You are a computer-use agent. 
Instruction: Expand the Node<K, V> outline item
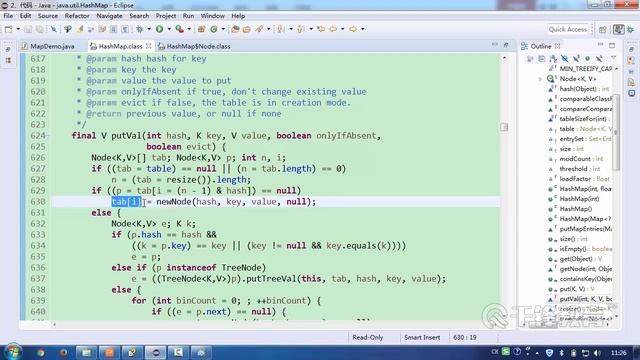(x=540, y=79)
